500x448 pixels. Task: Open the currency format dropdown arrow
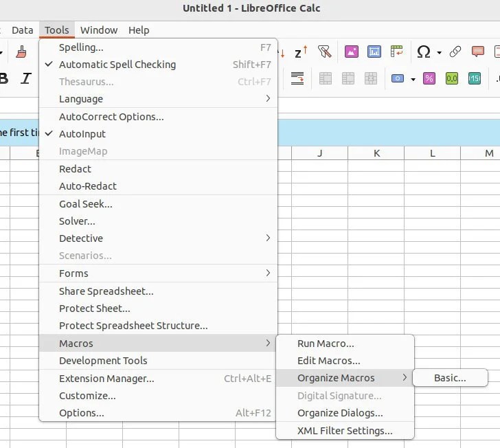point(413,79)
